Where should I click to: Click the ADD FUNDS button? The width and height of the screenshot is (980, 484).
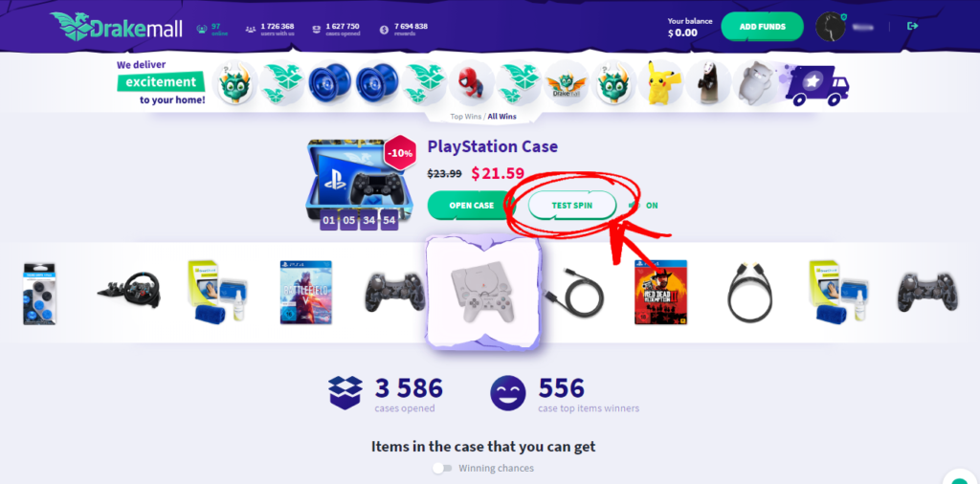pos(762,27)
